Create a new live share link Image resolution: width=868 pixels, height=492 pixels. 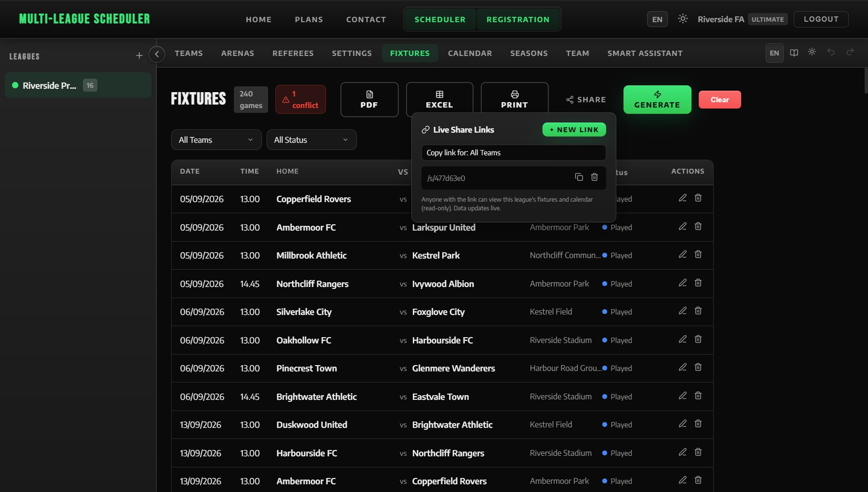(x=574, y=129)
